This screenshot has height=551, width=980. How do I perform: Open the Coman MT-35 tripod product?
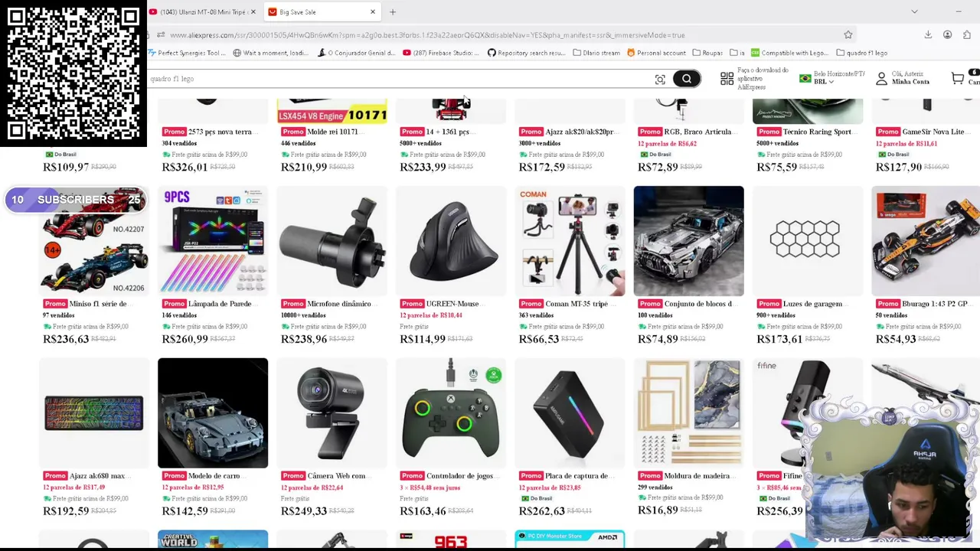click(x=570, y=241)
